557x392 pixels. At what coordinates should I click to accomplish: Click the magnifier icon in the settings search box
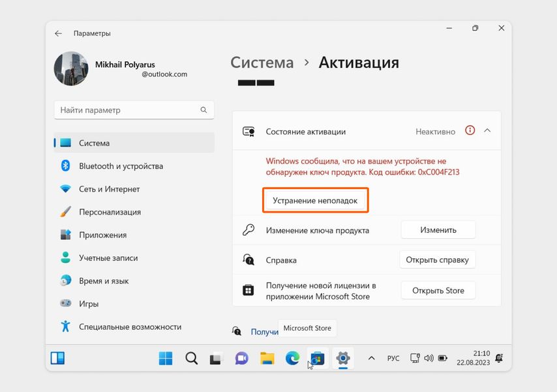(203, 110)
